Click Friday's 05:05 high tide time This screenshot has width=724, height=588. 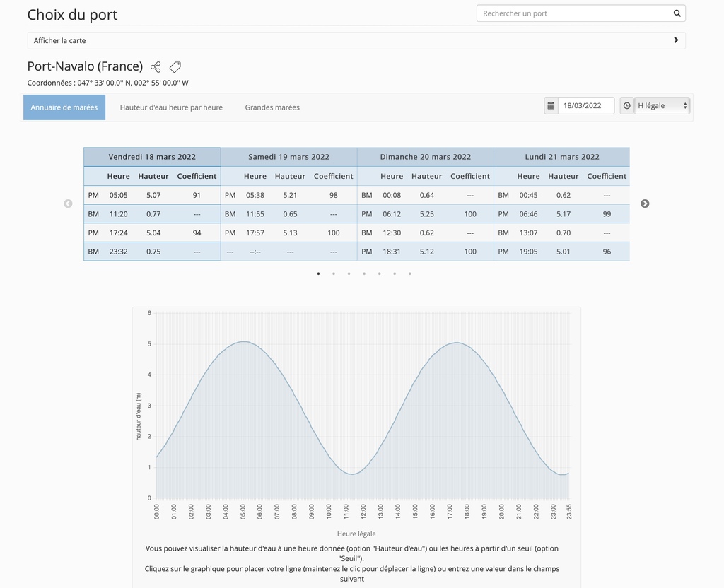118,195
